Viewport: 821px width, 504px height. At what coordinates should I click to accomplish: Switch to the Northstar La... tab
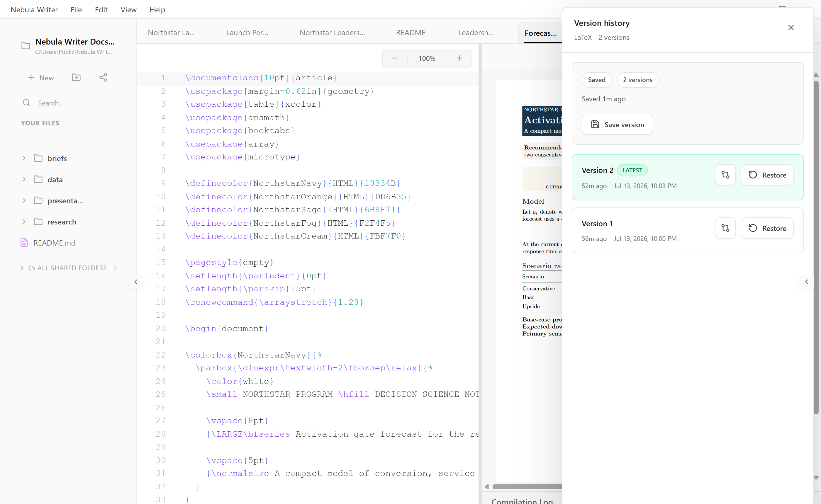[x=171, y=33]
